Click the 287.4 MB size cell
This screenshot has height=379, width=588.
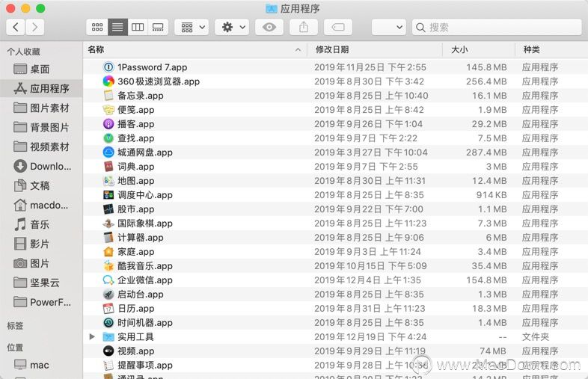tap(486, 152)
